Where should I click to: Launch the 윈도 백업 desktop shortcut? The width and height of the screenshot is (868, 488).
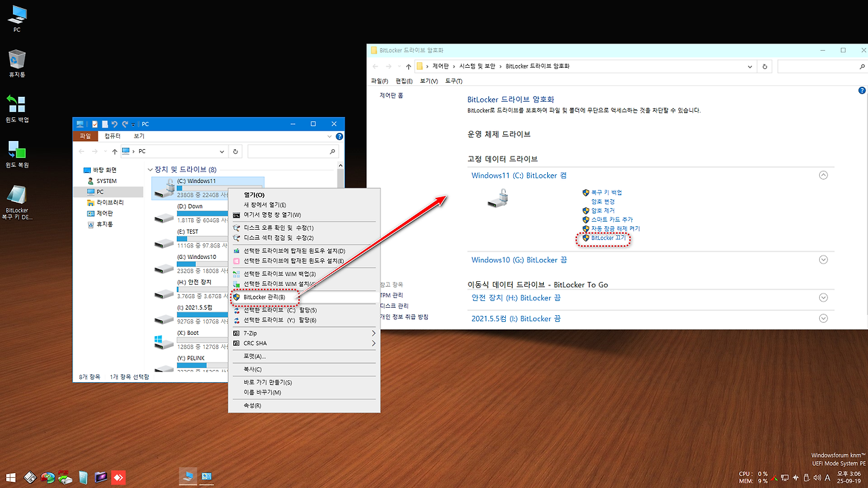pos(17,108)
